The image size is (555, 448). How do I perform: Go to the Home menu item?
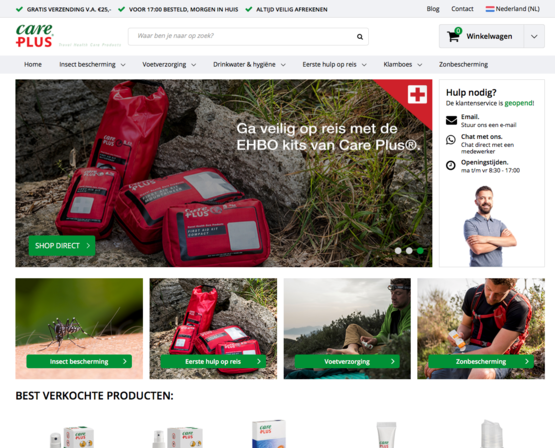pos(33,64)
